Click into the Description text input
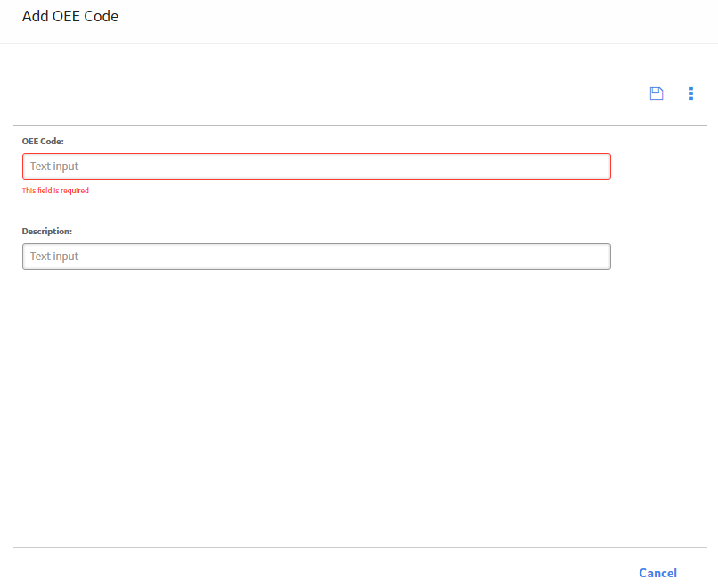Viewport: 718px width, 588px height. [x=316, y=257]
